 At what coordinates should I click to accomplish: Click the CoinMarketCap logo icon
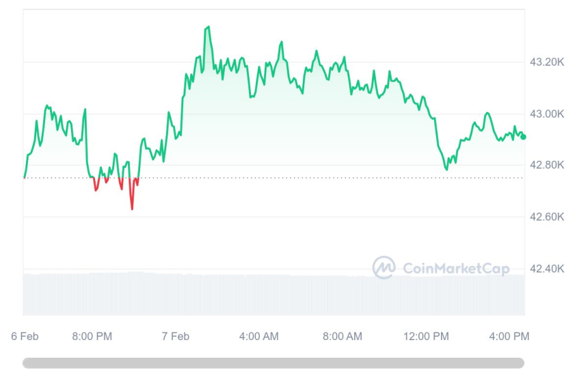click(x=384, y=267)
